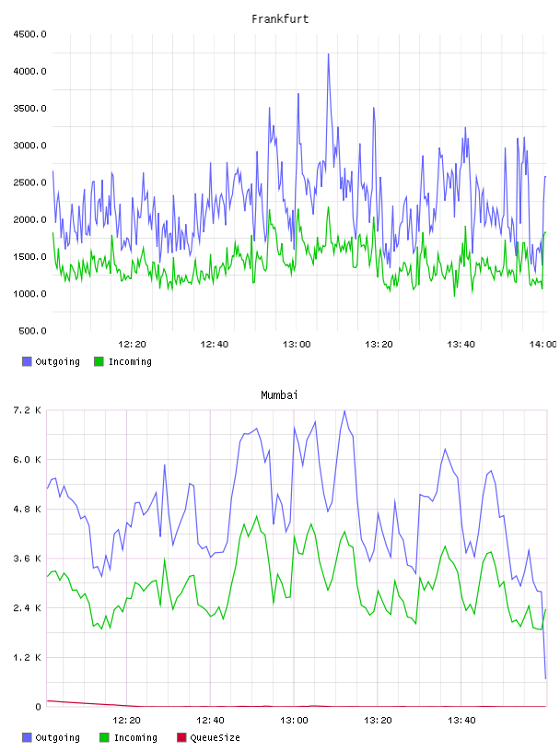Click the 2000.0 y-axis label in Frankfurt chart
This screenshot has height=752, width=560.
29,219
